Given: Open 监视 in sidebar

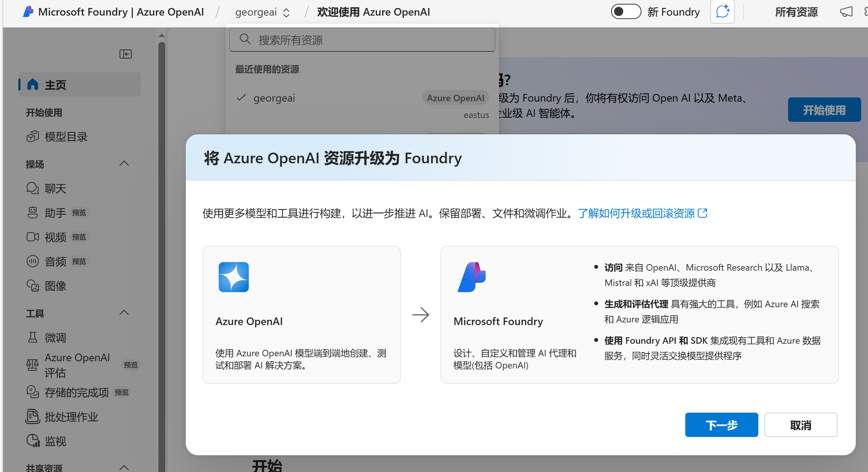Looking at the screenshot, I should [55, 441].
